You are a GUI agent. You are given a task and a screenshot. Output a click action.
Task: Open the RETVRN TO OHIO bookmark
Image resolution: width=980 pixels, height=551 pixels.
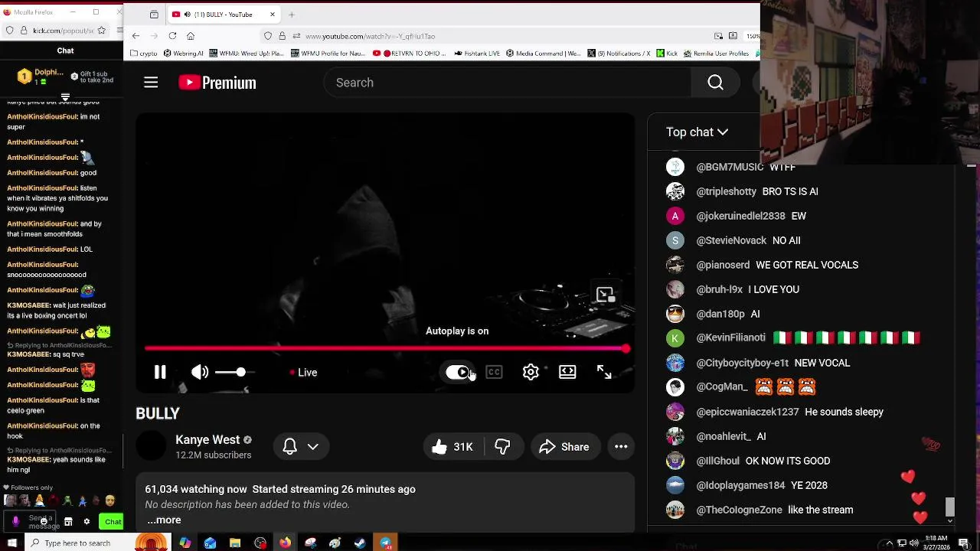(410, 54)
